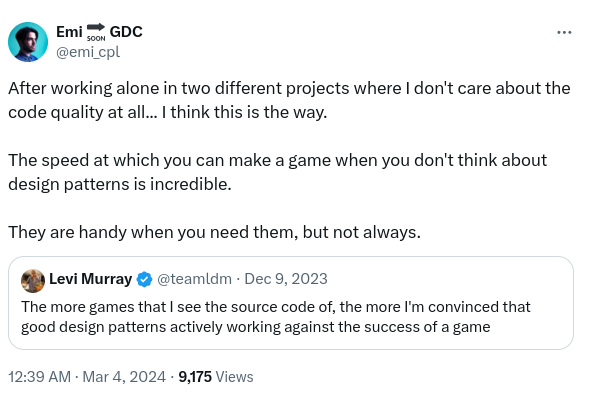589x398 pixels.
Task: Click the quoted tweet card border area
Action: pos(291,303)
